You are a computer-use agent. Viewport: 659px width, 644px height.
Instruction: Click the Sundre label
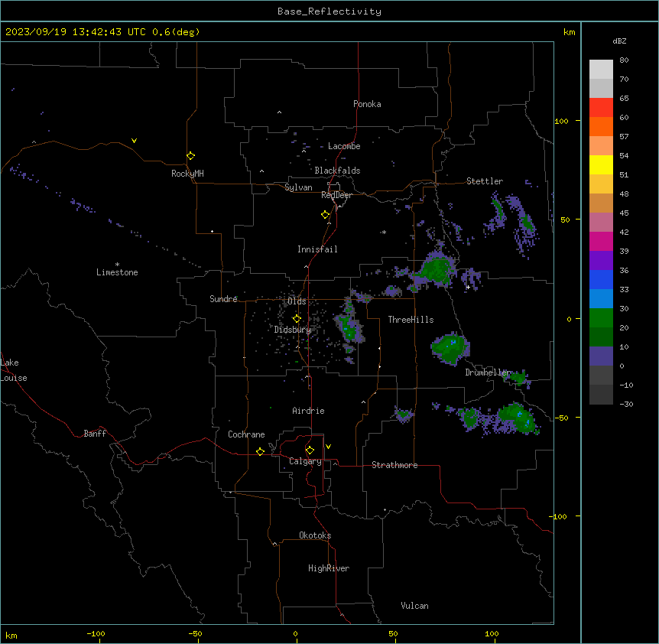click(x=223, y=299)
